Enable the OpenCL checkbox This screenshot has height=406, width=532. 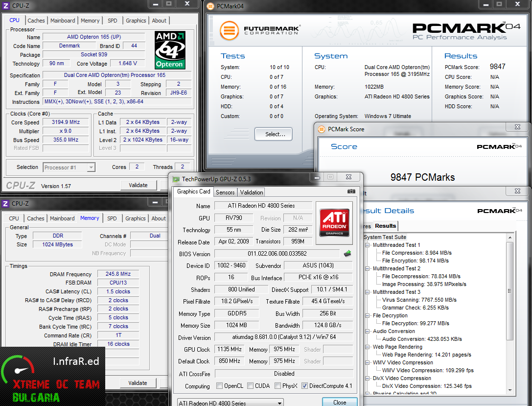[x=220, y=386]
